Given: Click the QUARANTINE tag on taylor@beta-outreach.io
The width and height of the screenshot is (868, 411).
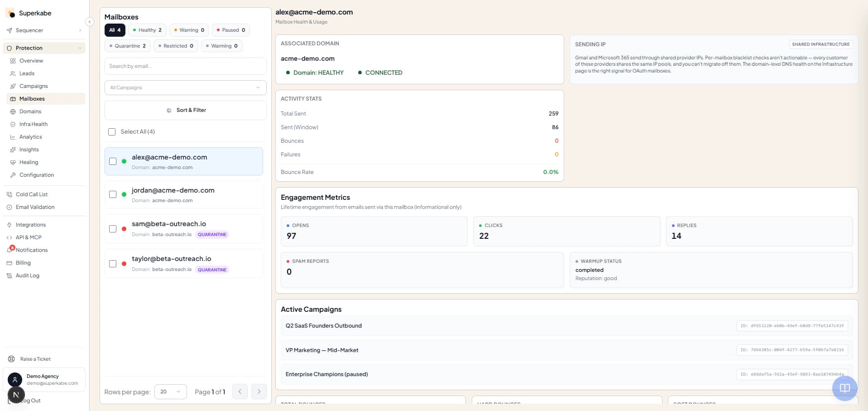Looking at the screenshot, I should click(212, 270).
